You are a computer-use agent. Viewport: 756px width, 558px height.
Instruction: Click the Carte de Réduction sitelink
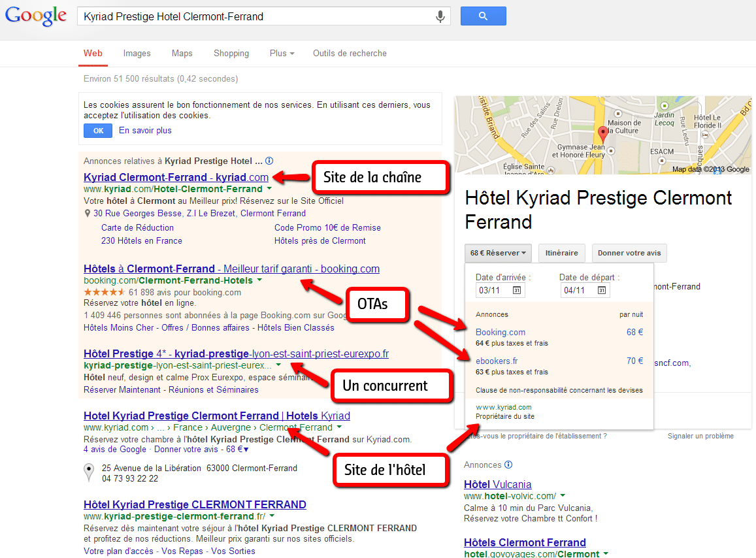tap(137, 227)
